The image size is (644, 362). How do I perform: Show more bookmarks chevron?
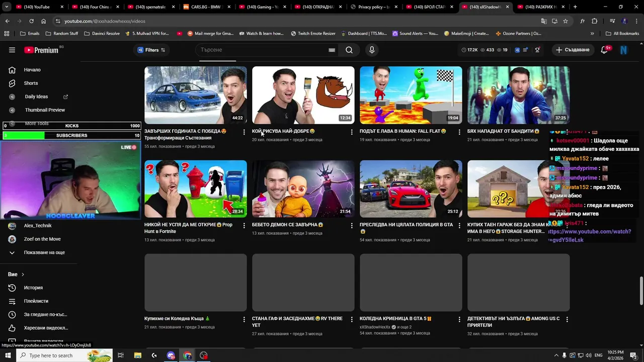pos(592,34)
